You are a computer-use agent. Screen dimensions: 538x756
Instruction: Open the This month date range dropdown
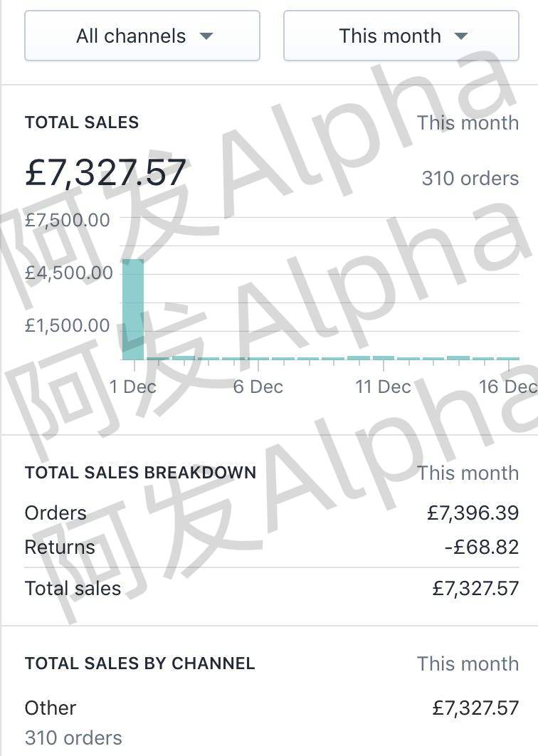click(401, 36)
